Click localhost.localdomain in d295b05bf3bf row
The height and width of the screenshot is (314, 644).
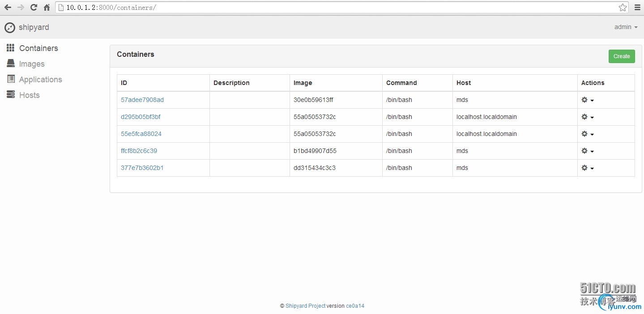pyautogui.click(x=486, y=117)
